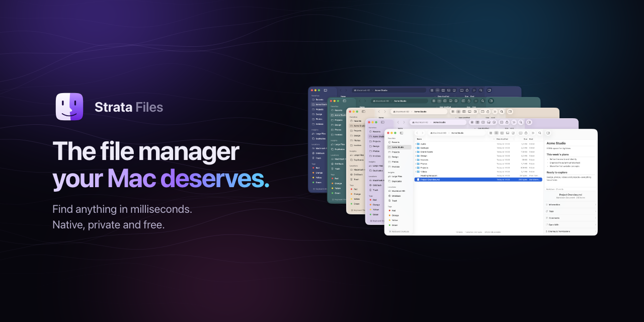
Task: Show more toolbar items in front white window
Action: [x=532, y=133]
